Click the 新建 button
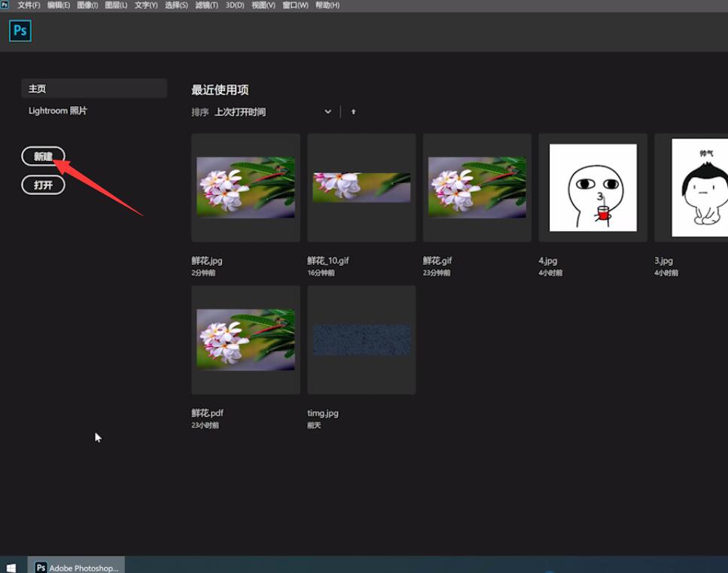The width and height of the screenshot is (728, 573). pyautogui.click(x=43, y=157)
